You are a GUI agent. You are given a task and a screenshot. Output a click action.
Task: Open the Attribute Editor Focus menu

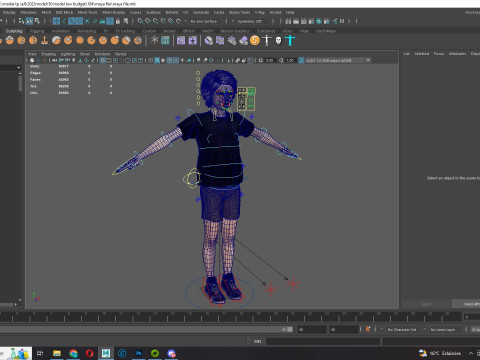pos(439,54)
